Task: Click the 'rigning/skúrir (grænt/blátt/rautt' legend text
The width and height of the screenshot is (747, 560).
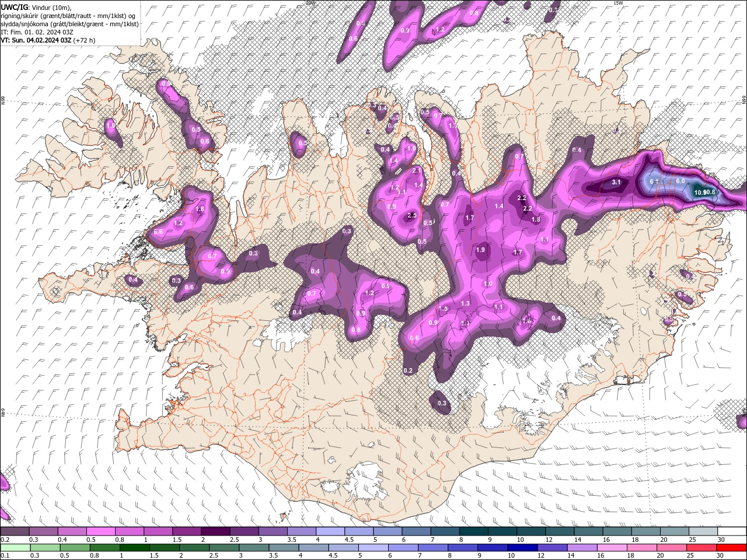Action: pos(47,16)
